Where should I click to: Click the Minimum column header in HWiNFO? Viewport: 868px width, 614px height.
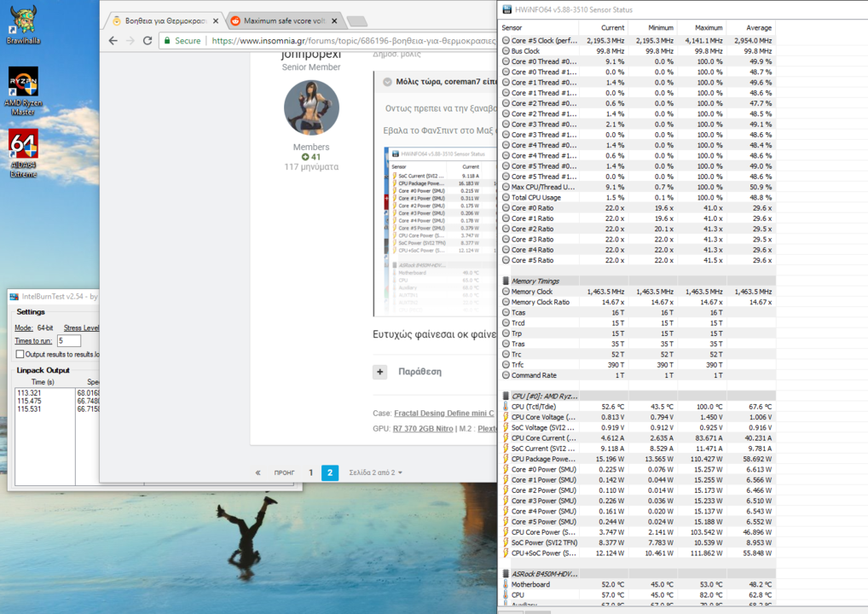[x=661, y=27]
